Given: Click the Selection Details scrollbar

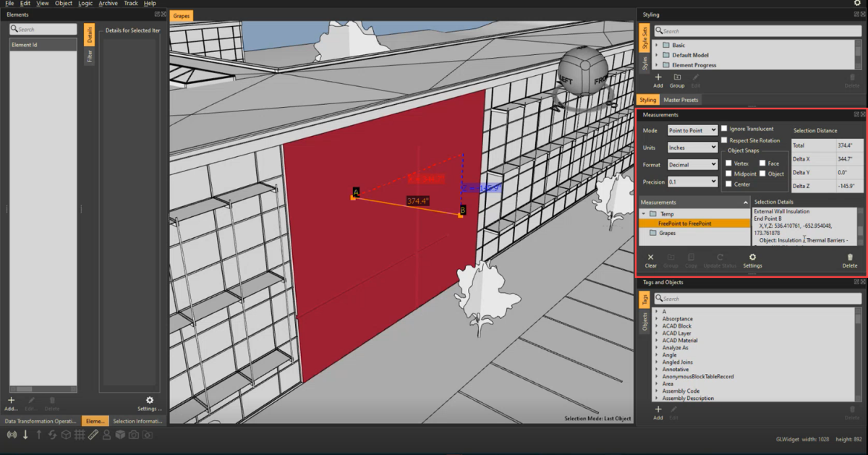Looking at the screenshot, I should pyautogui.click(x=860, y=228).
